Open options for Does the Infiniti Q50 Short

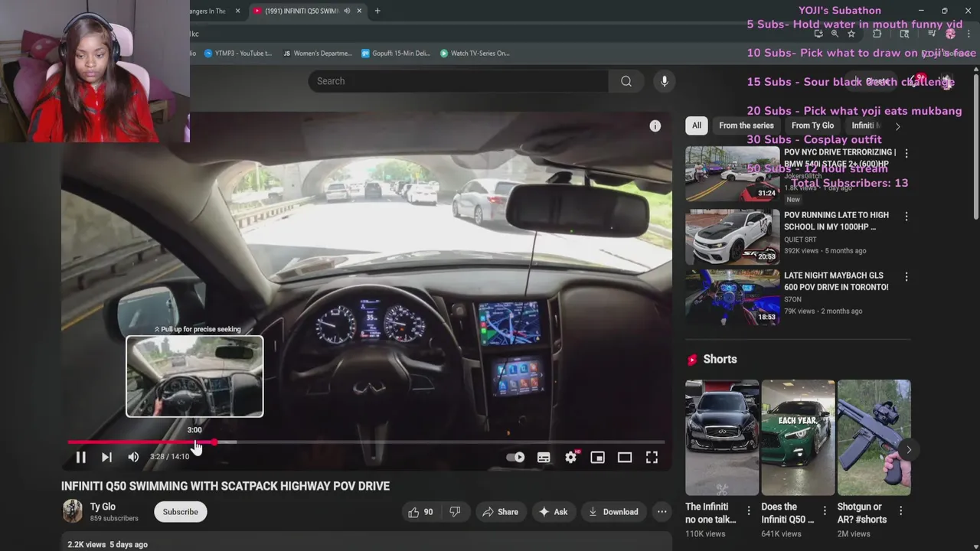tap(825, 510)
